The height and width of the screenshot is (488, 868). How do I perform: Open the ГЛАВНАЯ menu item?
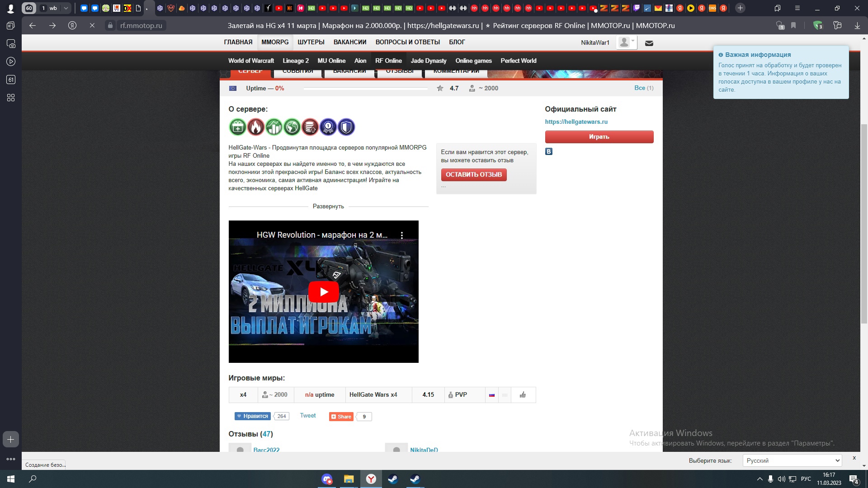pos(238,42)
